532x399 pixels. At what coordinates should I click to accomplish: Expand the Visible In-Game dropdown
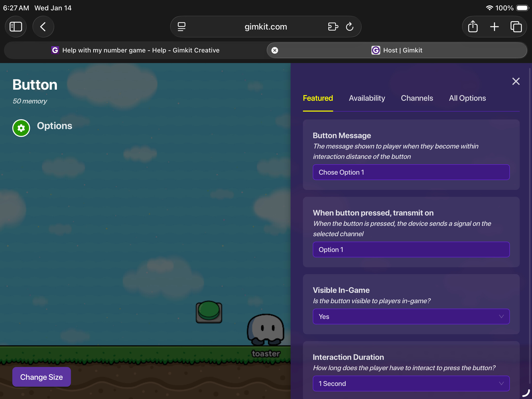pos(411,316)
